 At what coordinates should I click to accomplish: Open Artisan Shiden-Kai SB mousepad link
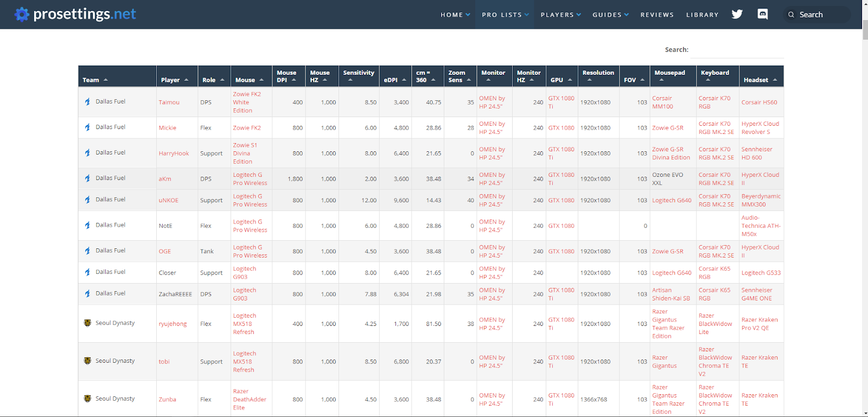coord(671,294)
